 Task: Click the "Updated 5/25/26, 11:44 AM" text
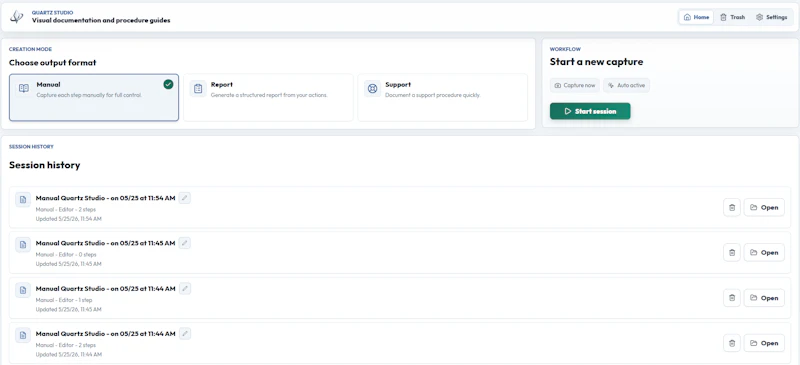click(69, 354)
